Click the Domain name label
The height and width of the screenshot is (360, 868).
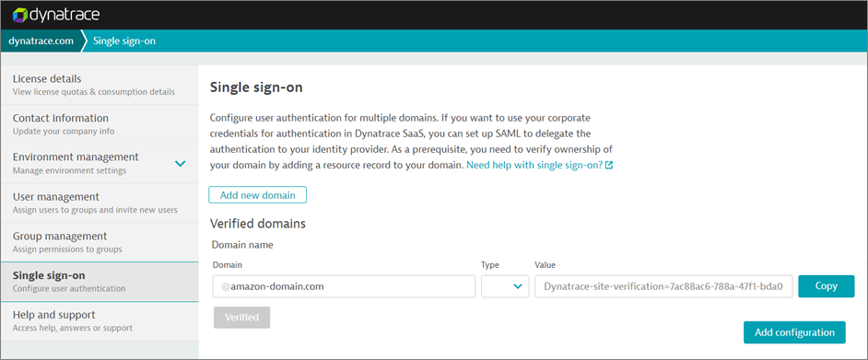242,244
